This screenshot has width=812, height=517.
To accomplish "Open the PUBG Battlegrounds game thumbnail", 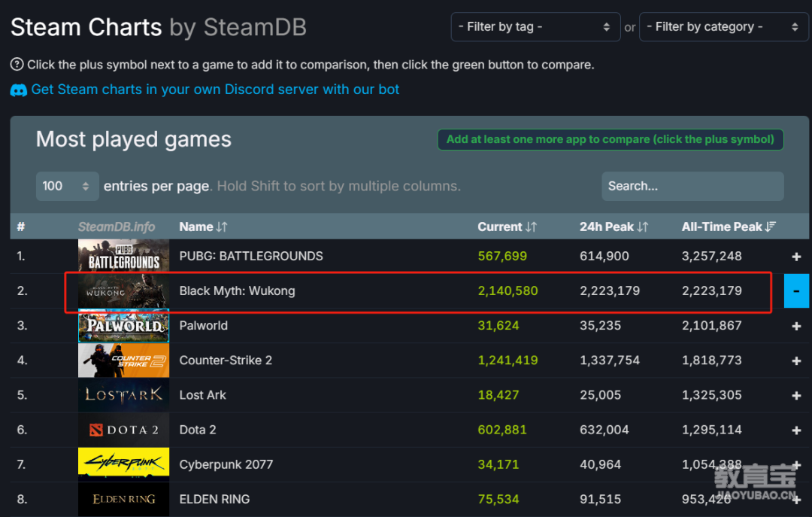I will (x=124, y=256).
